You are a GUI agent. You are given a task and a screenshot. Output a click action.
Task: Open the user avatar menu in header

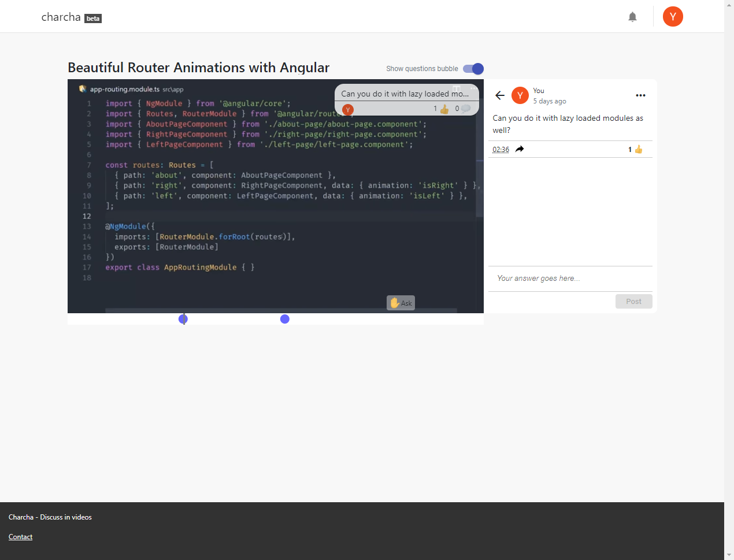tap(673, 17)
